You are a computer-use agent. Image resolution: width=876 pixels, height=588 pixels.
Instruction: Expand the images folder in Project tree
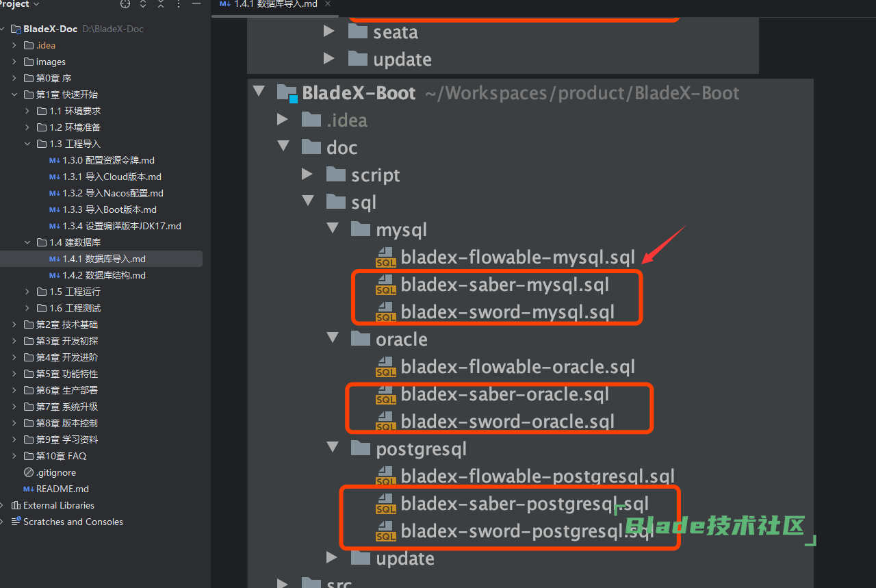point(14,62)
